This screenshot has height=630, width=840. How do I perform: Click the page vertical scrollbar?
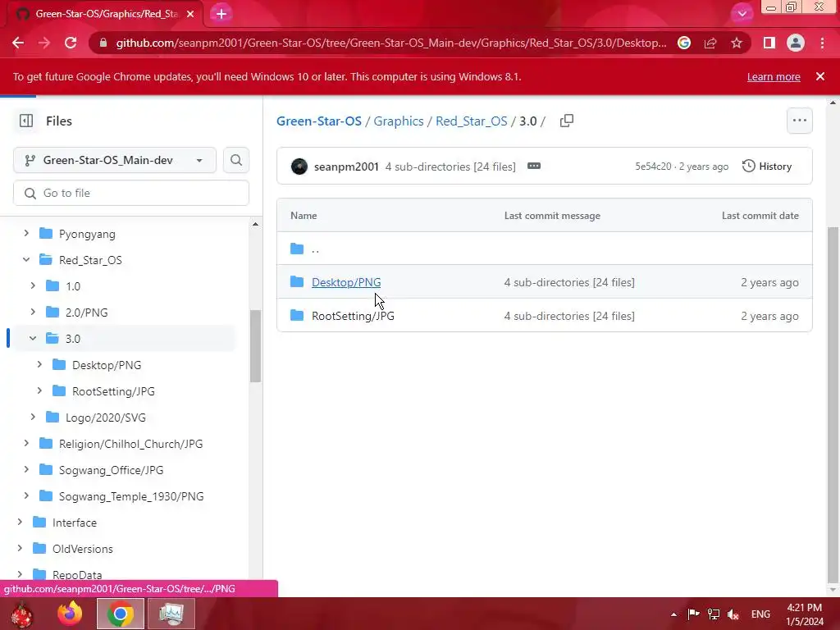point(833,404)
